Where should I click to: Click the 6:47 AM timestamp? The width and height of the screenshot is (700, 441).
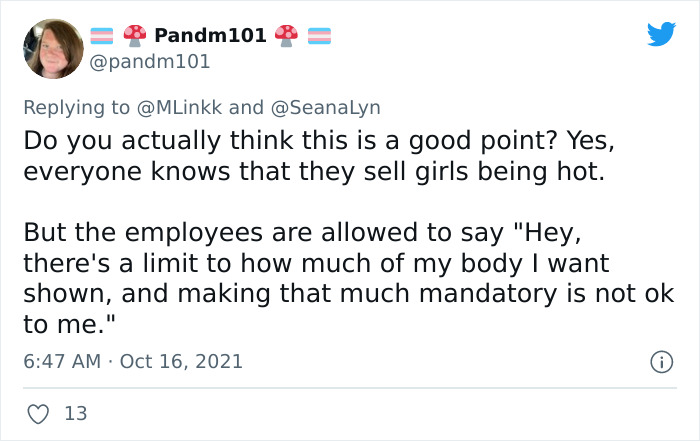pos(64,360)
